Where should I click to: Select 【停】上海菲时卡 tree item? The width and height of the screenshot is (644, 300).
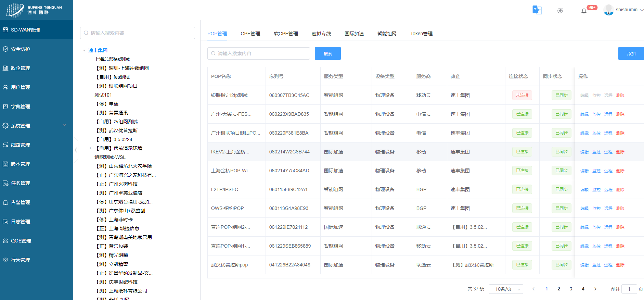(114, 220)
